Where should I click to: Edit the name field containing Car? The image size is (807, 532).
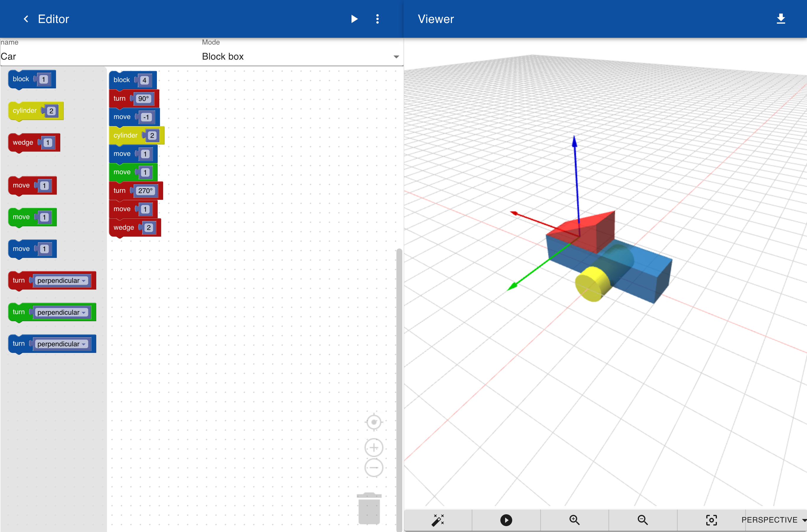[x=100, y=56]
